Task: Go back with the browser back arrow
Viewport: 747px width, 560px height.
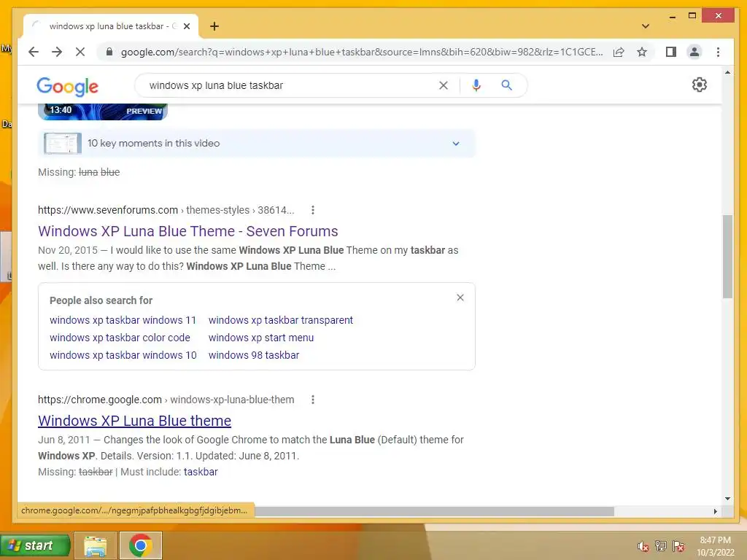Action: pyautogui.click(x=34, y=52)
